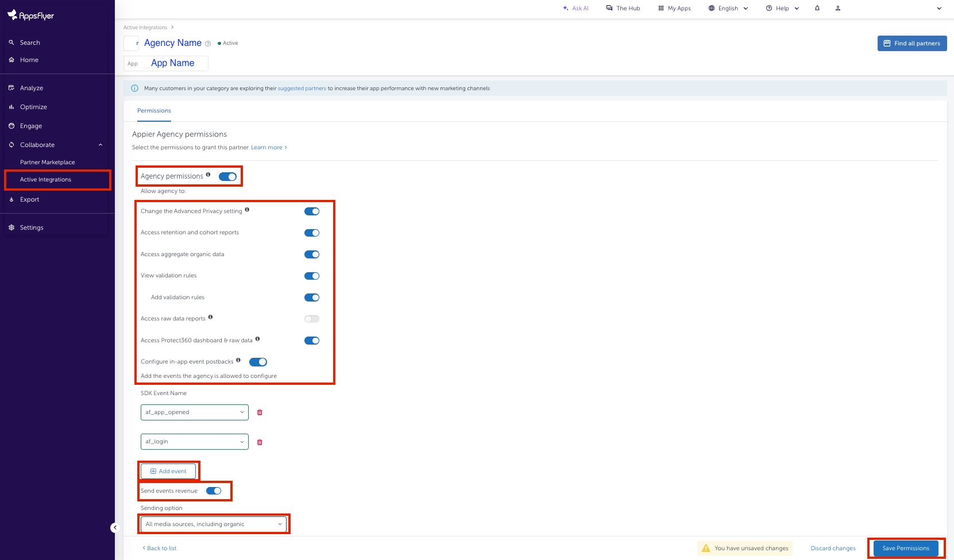The height and width of the screenshot is (560, 954).
Task: Enable the Access raw data reports toggle
Action: pos(311,319)
